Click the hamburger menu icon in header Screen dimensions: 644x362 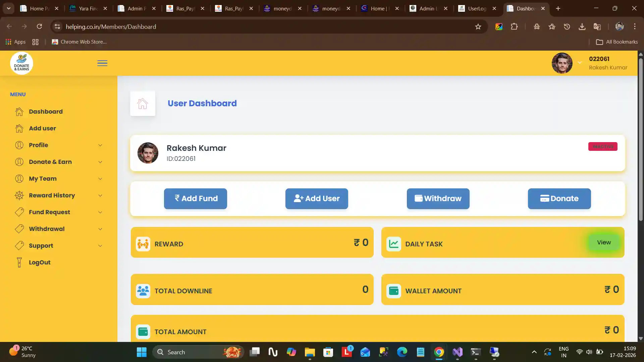point(102,63)
